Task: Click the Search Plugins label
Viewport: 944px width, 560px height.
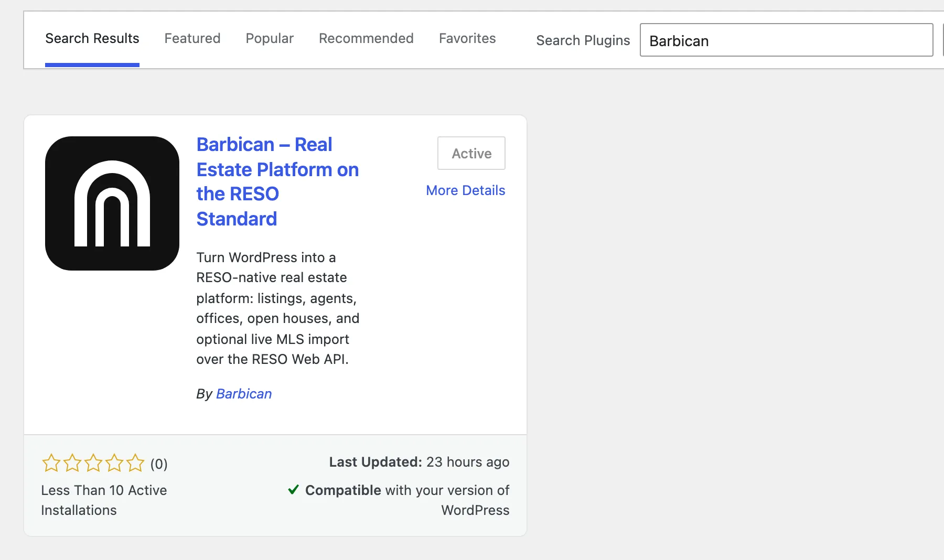Action: coord(583,40)
